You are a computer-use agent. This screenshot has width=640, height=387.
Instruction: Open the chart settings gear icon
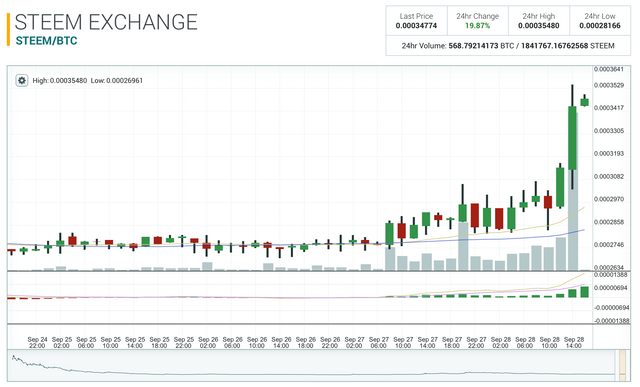tap(22, 80)
